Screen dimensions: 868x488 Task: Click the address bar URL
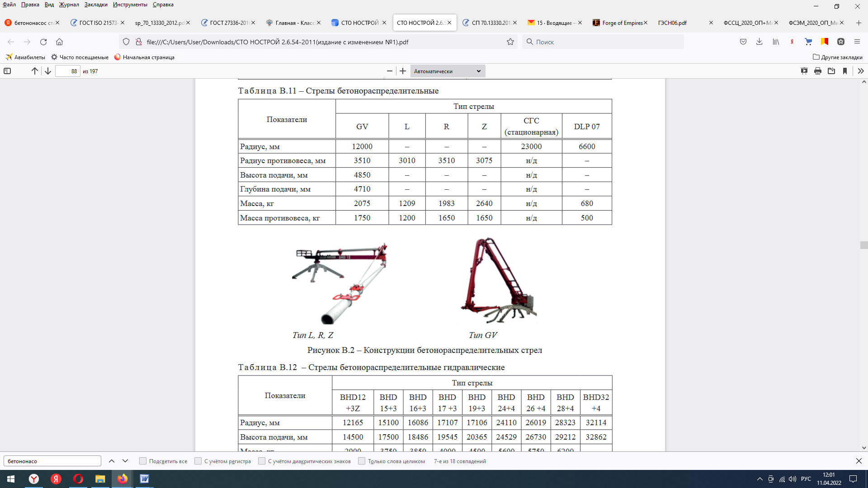[278, 42]
